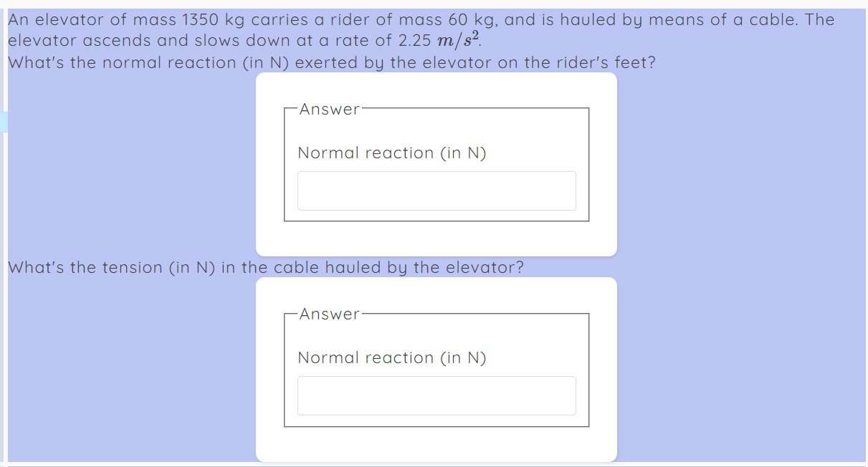Click the first Answer section heading
Screen dimensions: 868x467
pos(330,109)
